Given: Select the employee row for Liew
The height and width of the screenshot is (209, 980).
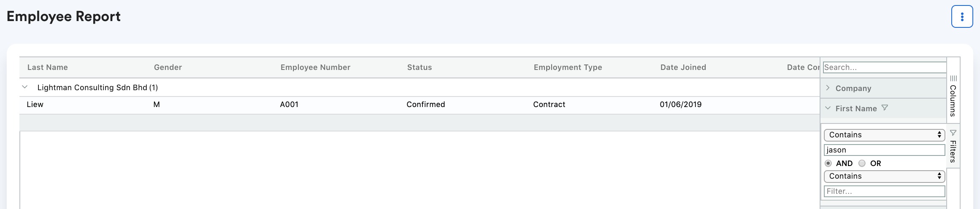Looking at the screenshot, I should click(420, 104).
